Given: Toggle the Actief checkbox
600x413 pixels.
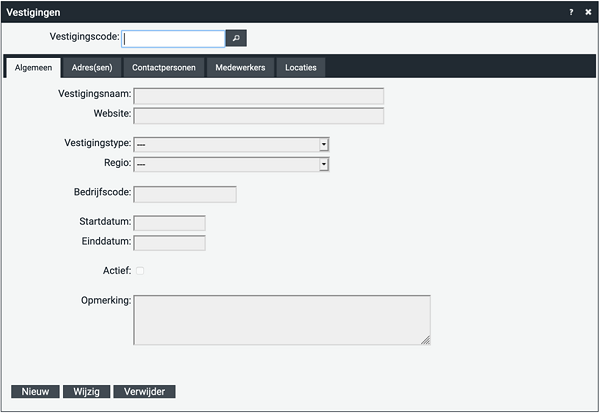Looking at the screenshot, I should click(140, 271).
